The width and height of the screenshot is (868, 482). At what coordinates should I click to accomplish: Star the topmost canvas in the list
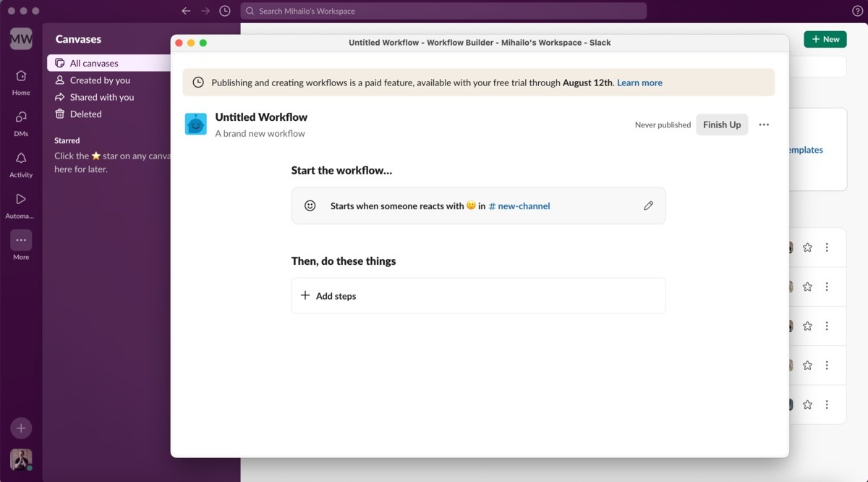pyautogui.click(x=808, y=247)
